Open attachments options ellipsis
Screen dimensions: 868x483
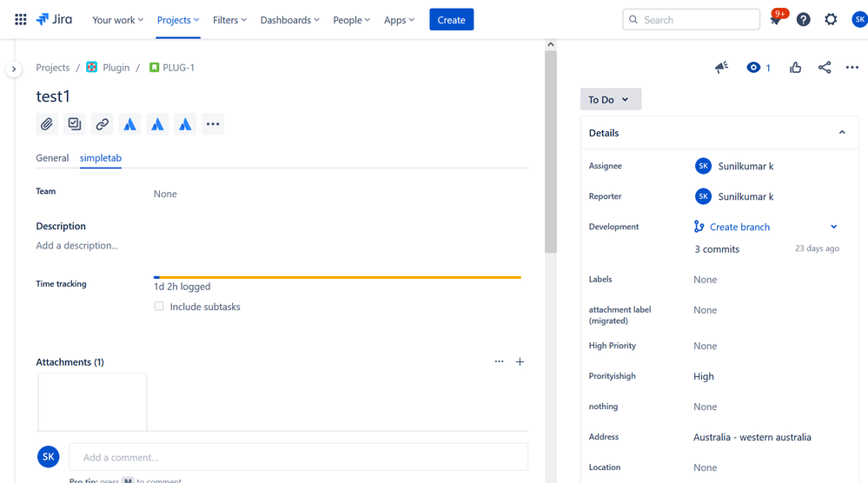(x=500, y=361)
